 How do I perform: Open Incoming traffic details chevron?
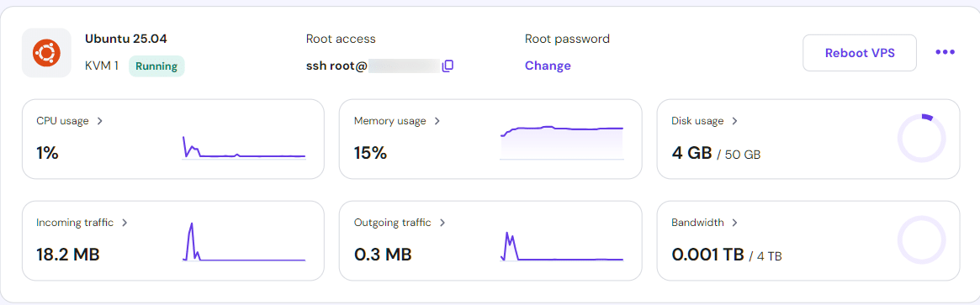click(124, 223)
